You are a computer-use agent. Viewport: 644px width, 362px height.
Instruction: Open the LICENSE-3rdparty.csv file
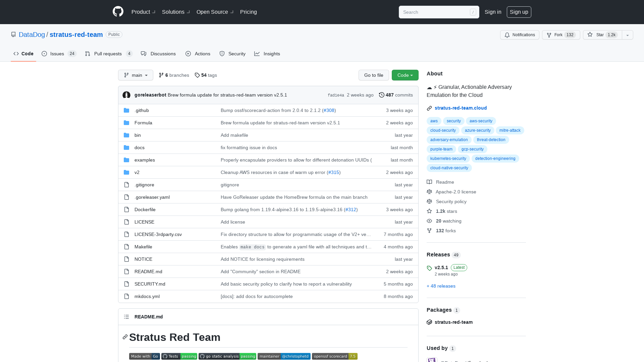158,234
